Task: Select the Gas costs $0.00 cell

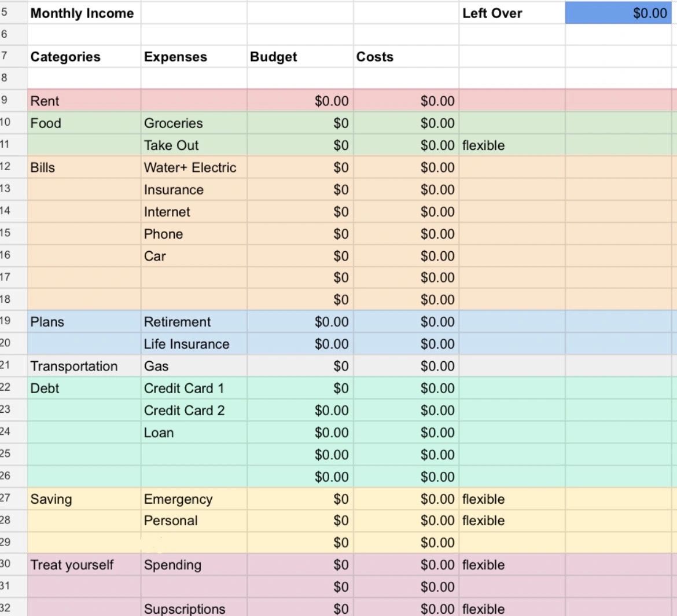Action: click(406, 366)
